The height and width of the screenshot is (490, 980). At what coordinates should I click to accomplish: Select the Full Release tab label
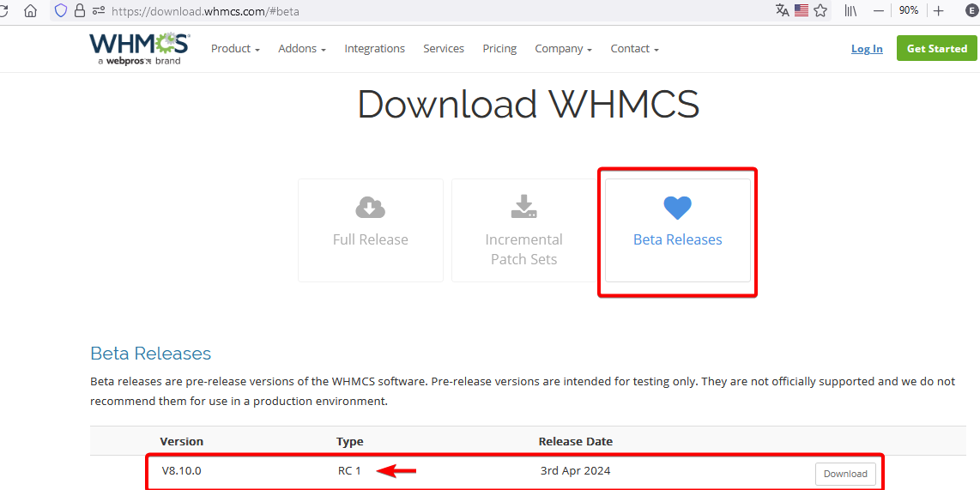point(371,239)
